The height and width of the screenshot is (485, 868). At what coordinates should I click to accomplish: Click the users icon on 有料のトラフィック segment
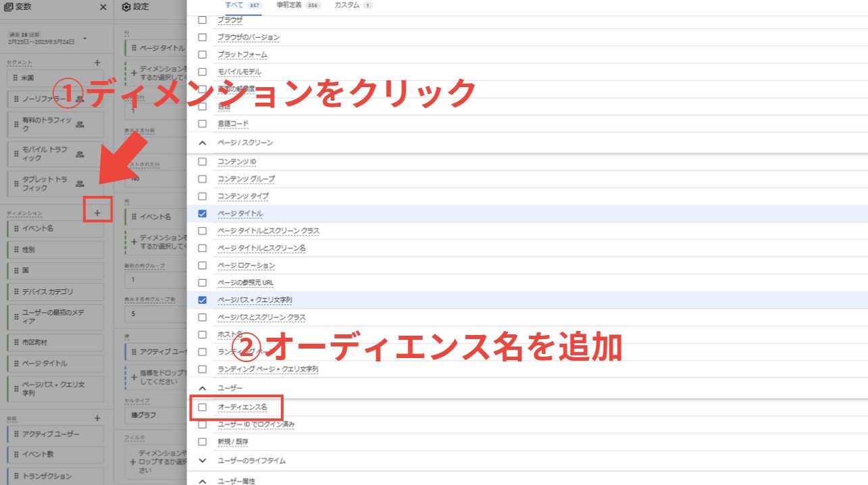click(80, 124)
